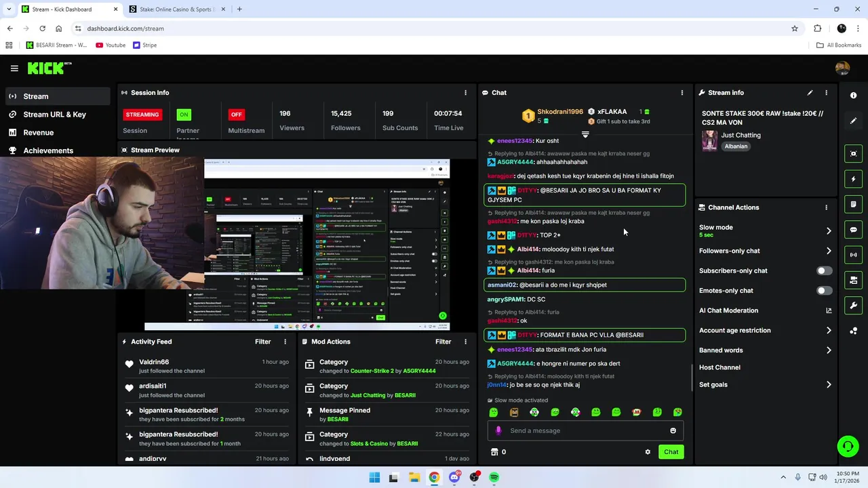Open Channel Actions three-dot options
This screenshot has width=868, height=488.
pyautogui.click(x=826, y=207)
